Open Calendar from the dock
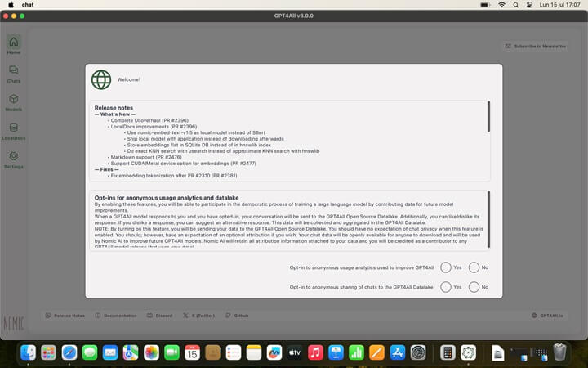588x368 pixels. 193,352
